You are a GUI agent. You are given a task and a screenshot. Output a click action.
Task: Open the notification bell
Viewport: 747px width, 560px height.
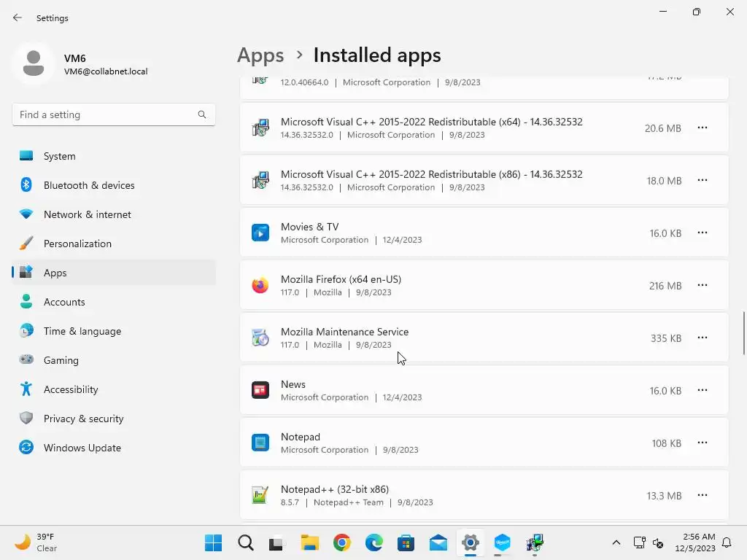[x=727, y=542]
